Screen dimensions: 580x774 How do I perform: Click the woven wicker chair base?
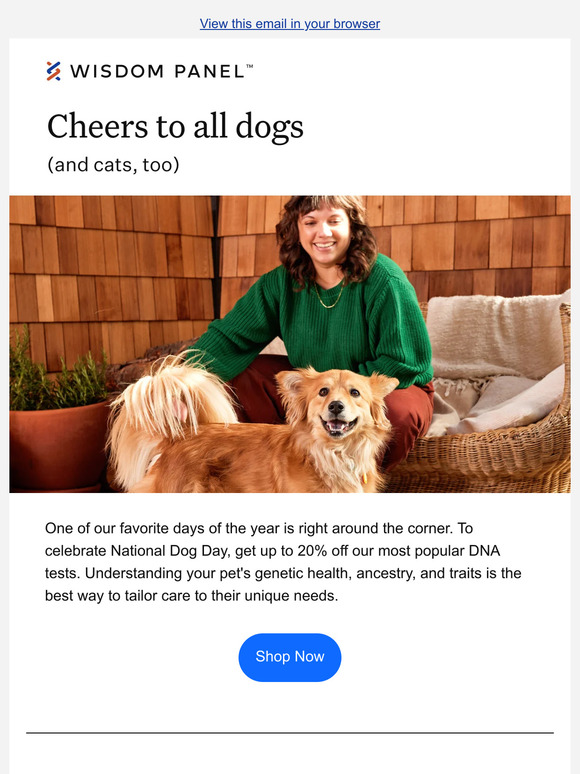click(484, 459)
